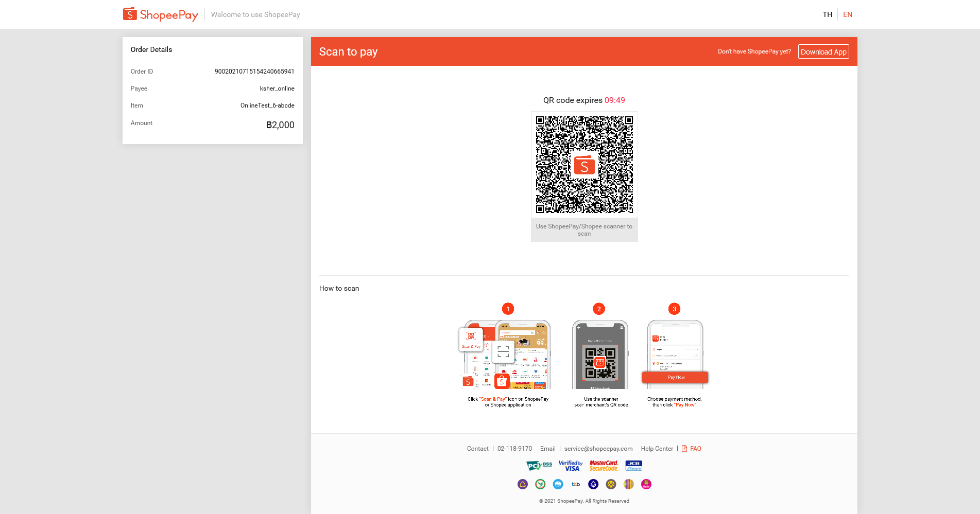Screen dimensions: 980x514
Task: Click the multicolor striped bank icon
Action: click(x=629, y=484)
